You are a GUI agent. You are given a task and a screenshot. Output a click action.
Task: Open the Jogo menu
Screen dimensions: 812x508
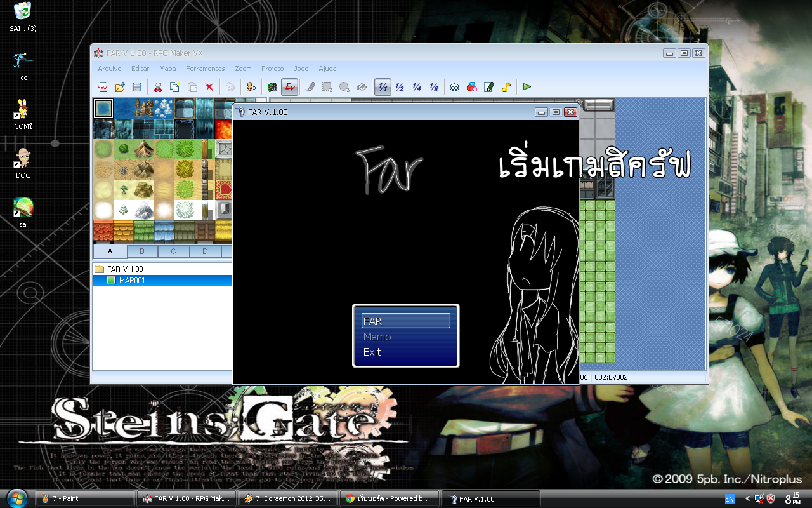301,69
